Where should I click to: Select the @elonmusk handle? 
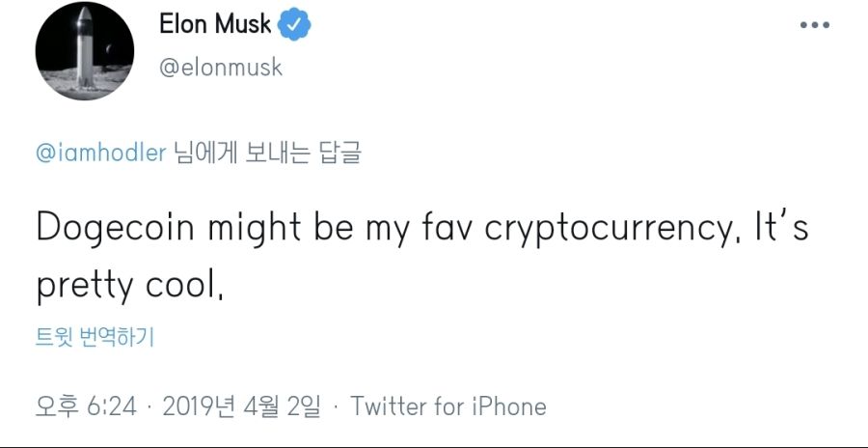click(219, 69)
